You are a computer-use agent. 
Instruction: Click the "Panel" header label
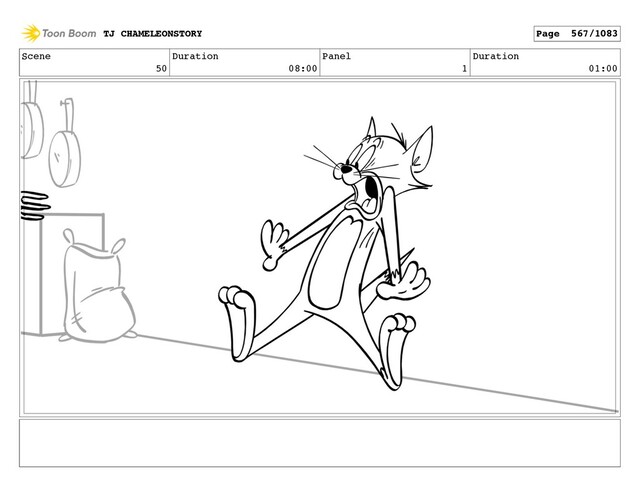[336, 56]
